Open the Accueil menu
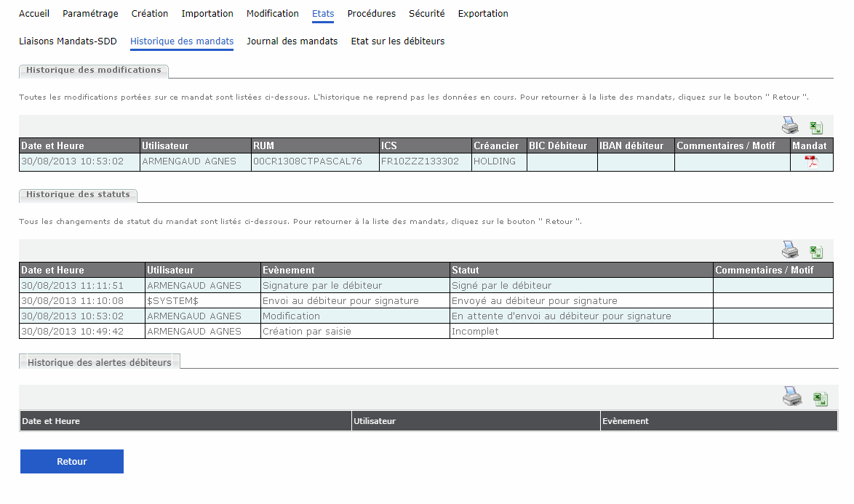The height and width of the screenshot is (504, 854). (x=34, y=14)
